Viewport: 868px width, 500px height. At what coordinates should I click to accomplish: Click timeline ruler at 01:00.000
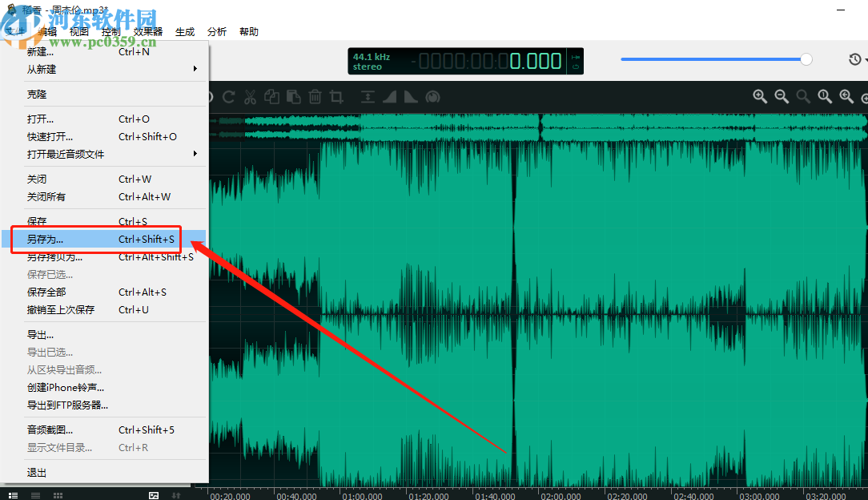click(x=362, y=496)
